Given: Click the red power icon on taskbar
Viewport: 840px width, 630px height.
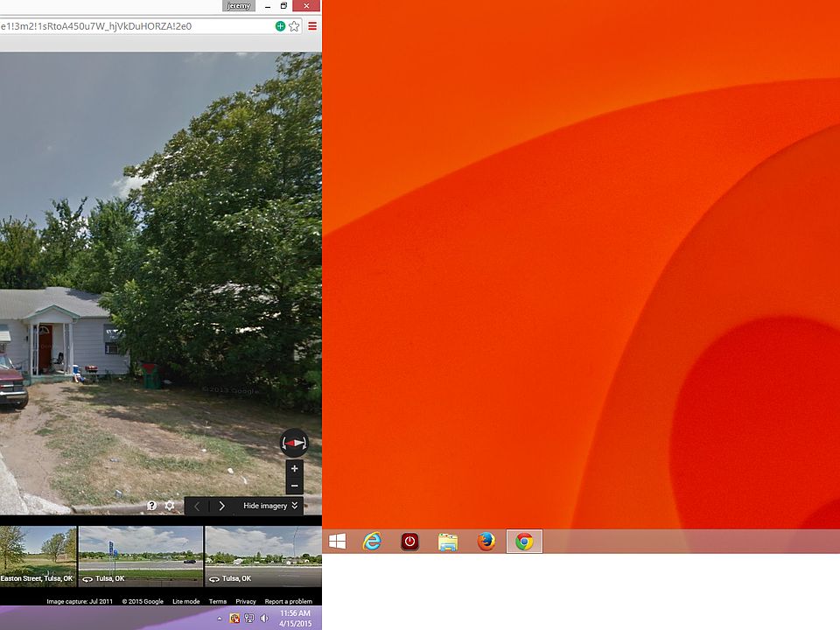Looking at the screenshot, I should point(409,542).
